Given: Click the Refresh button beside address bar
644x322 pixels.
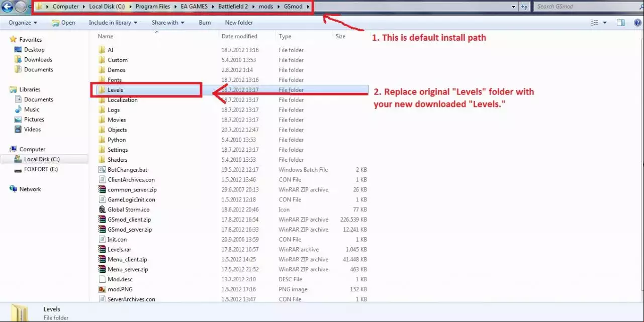Looking at the screenshot, I should pyautogui.click(x=524, y=7).
